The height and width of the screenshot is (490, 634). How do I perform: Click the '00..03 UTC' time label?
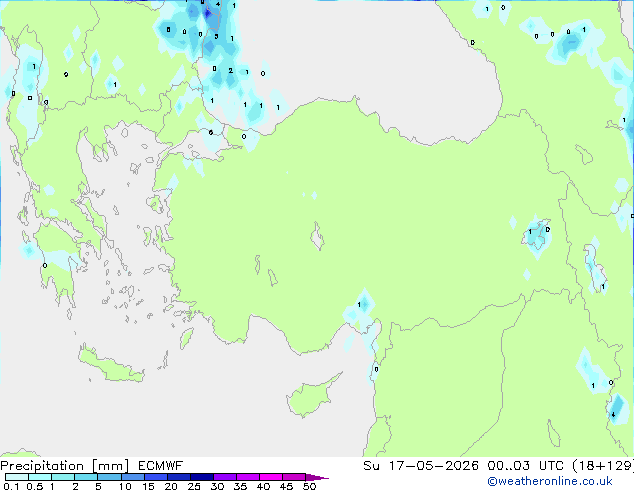pos(525,466)
